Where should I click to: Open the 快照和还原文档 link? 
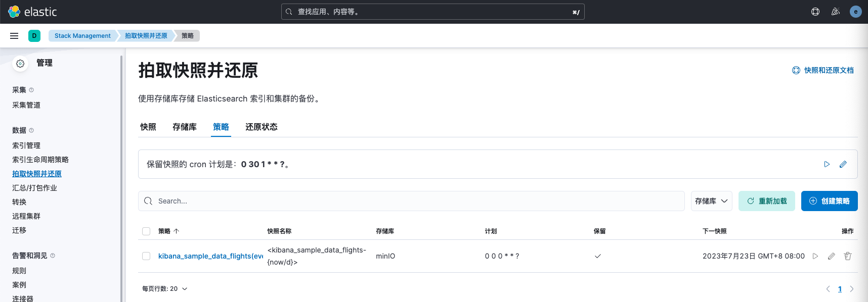(x=823, y=70)
